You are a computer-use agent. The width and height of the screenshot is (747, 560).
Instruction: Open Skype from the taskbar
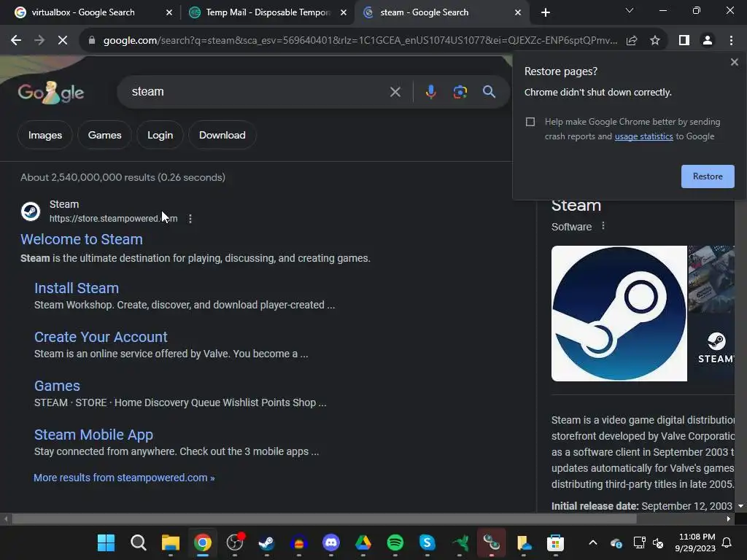coord(427,542)
